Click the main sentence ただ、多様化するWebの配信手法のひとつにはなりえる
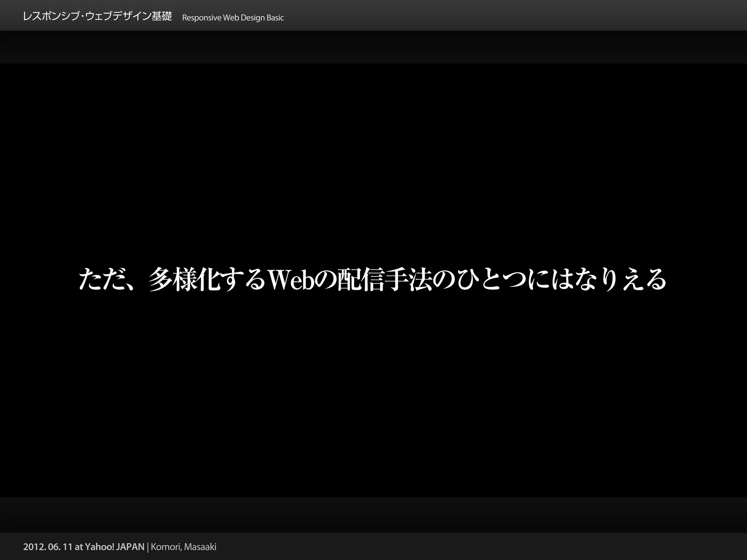 pyautogui.click(x=373, y=280)
